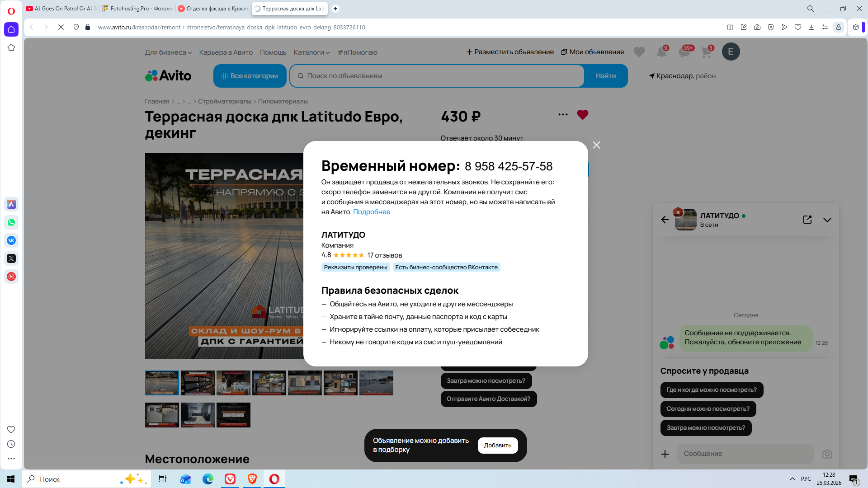The width and height of the screenshot is (868, 488).
Task: Go back with chat arrow icon
Action: click(665, 220)
